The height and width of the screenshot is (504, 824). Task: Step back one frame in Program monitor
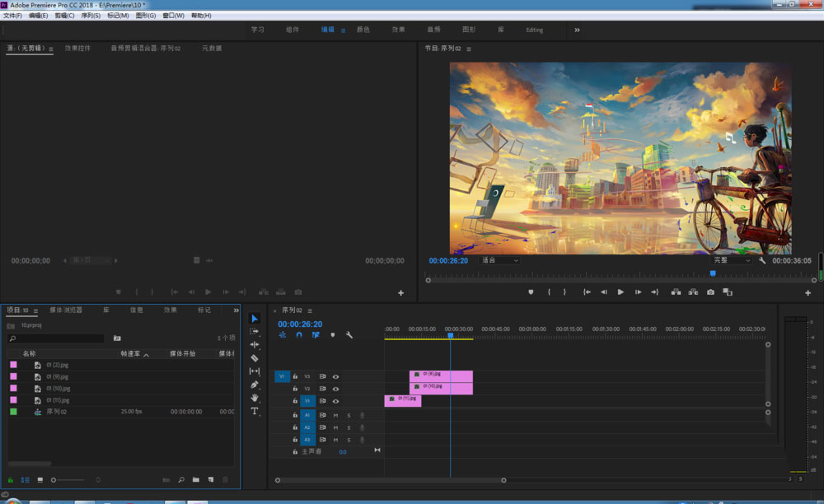(x=604, y=292)
